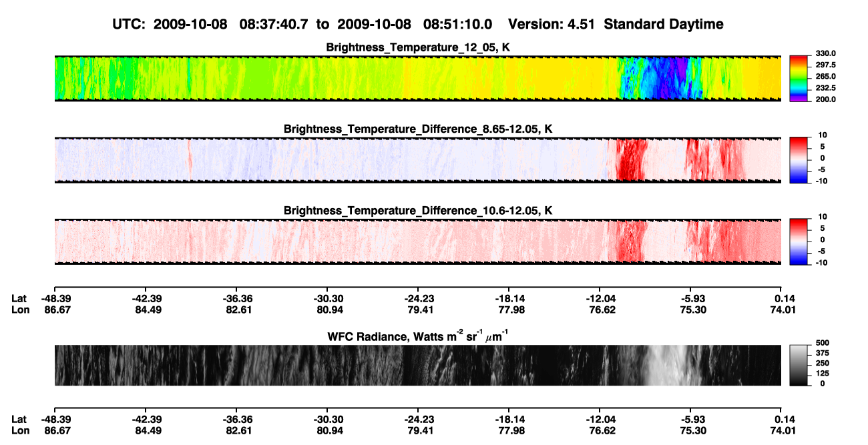Click the red-blue colorbar of the 10.6-12.05 difference

[799, 241]
